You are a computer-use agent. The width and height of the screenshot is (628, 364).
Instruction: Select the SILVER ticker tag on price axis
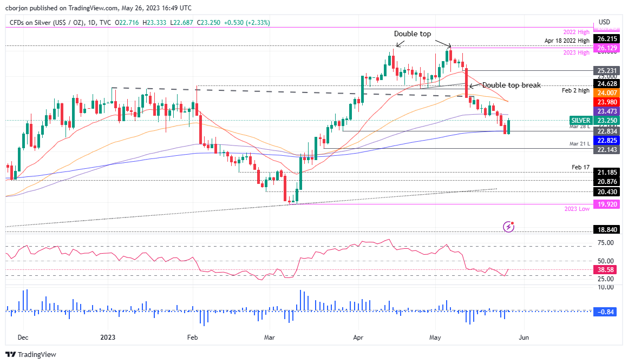pos(580,121)
